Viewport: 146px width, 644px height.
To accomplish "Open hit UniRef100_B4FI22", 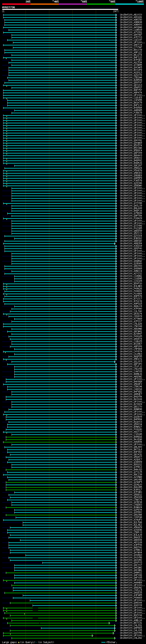I will pyautogui.click(x=131, y=58).
